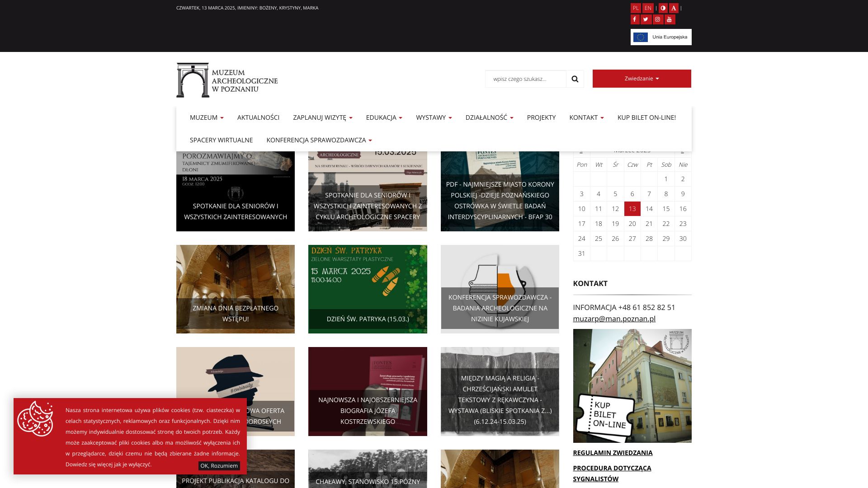Expand the MUZEUM menu
Image resolution: width=868 pixels, height=488 pixels.
[207, 117]
